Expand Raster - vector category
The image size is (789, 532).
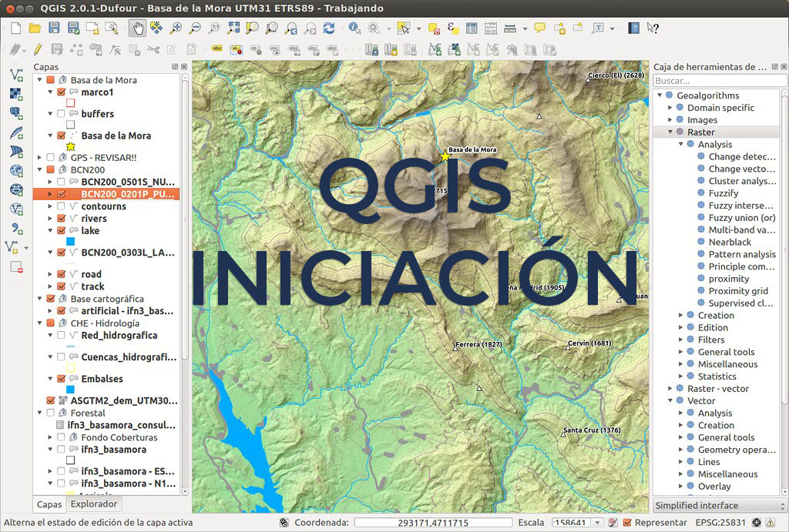coord(670,388)
